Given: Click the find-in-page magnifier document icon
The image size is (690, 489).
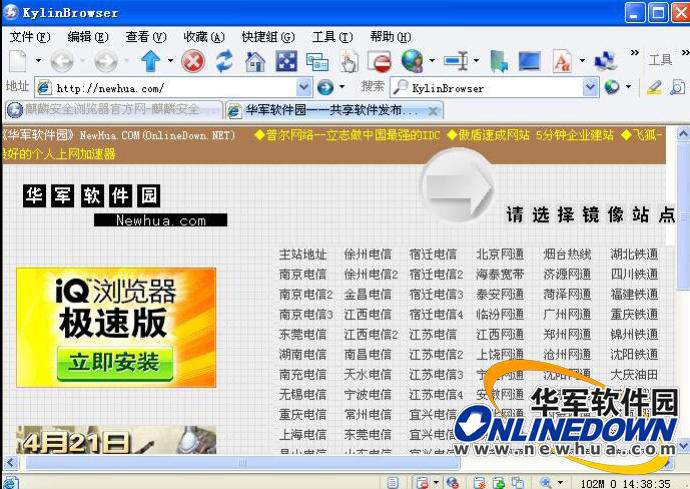Looking at the screenshot, I should click(678, 87).
